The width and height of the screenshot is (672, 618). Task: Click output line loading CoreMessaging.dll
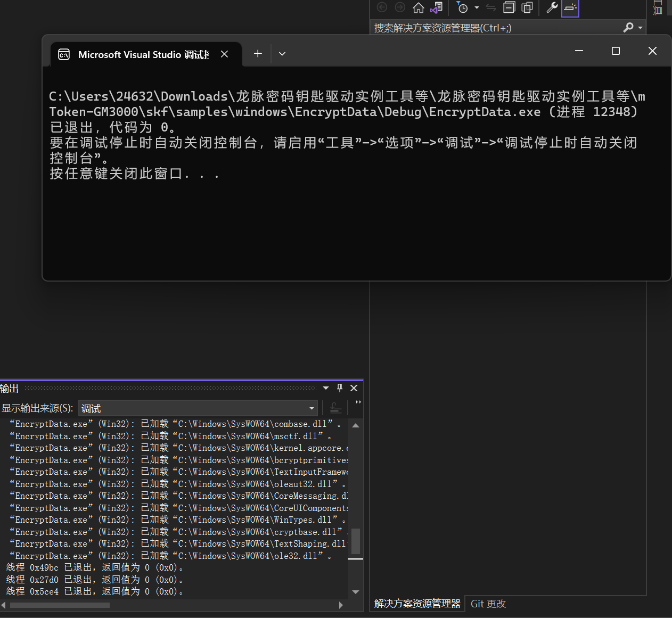[178, 496]
